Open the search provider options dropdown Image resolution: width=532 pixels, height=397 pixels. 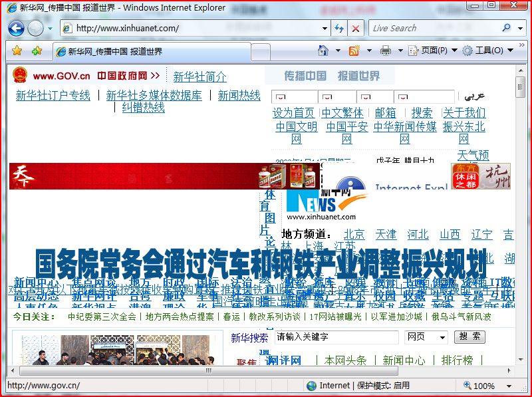(x=521, y=29)
